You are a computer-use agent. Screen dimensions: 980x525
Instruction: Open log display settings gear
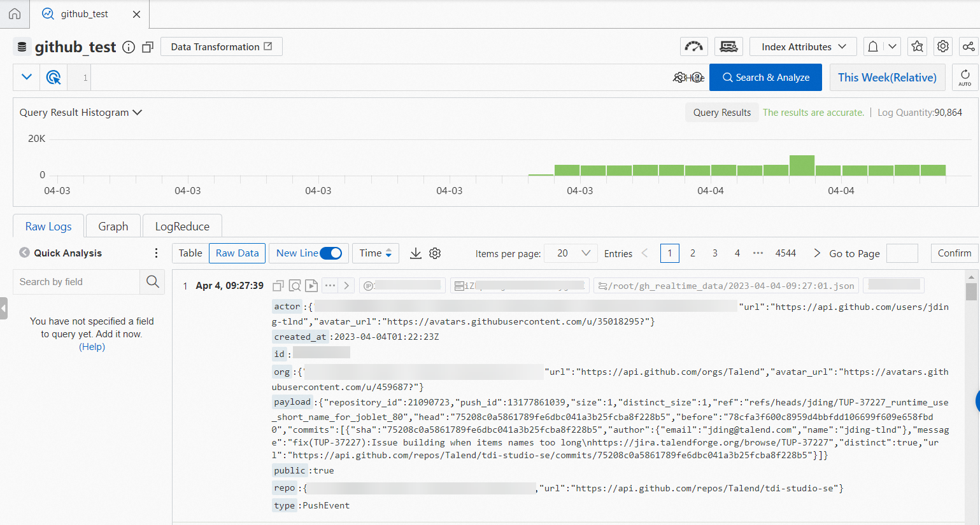435,253
